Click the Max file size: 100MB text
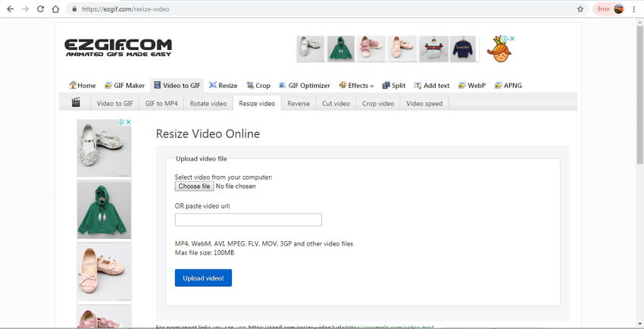Image resolution: width=644 pixels, height=329 pixels. tap(204, 252)
